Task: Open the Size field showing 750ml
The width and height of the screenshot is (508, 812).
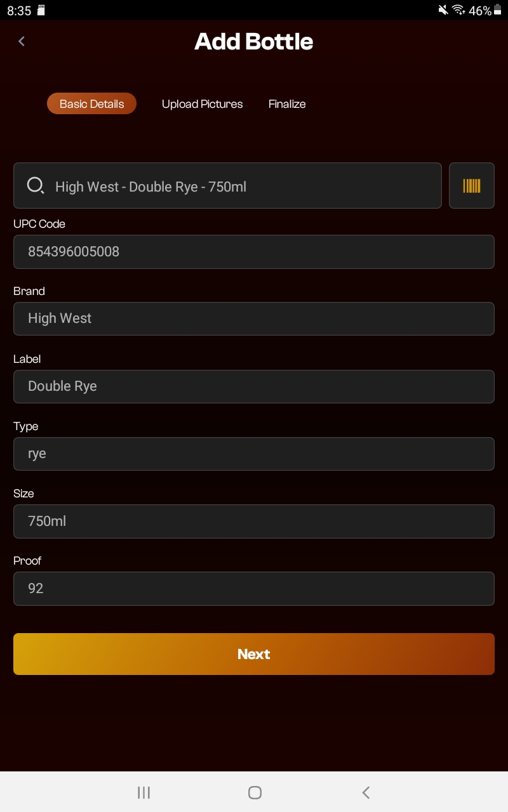Action: pos(254,521)
